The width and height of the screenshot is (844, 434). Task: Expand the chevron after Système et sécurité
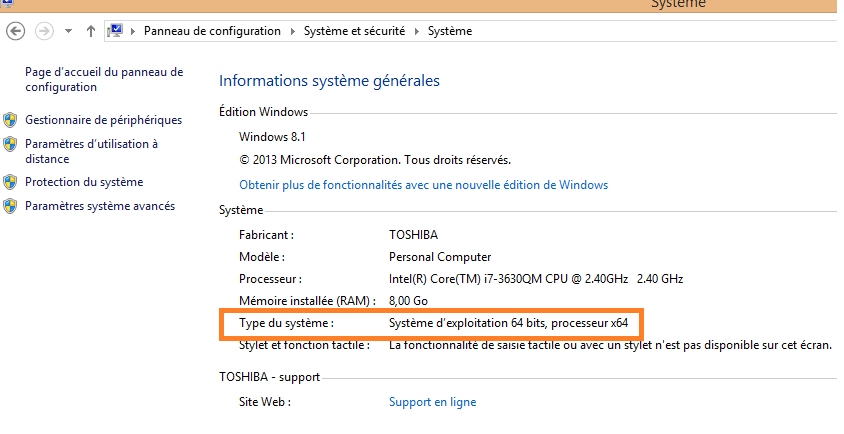point(417,31)
